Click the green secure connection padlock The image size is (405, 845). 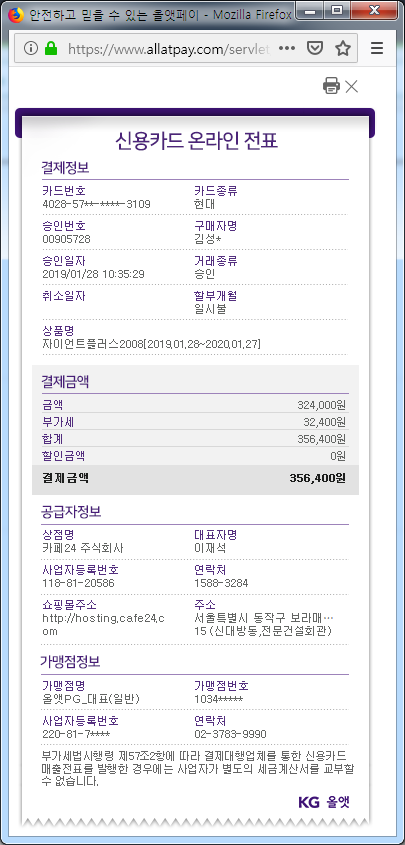click(51, 49)
